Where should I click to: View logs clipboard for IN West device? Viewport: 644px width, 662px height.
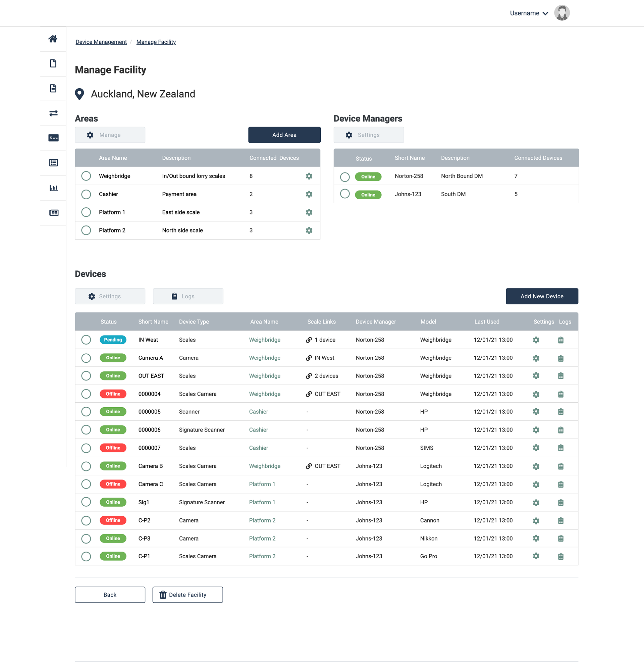(x=560, y=340)
